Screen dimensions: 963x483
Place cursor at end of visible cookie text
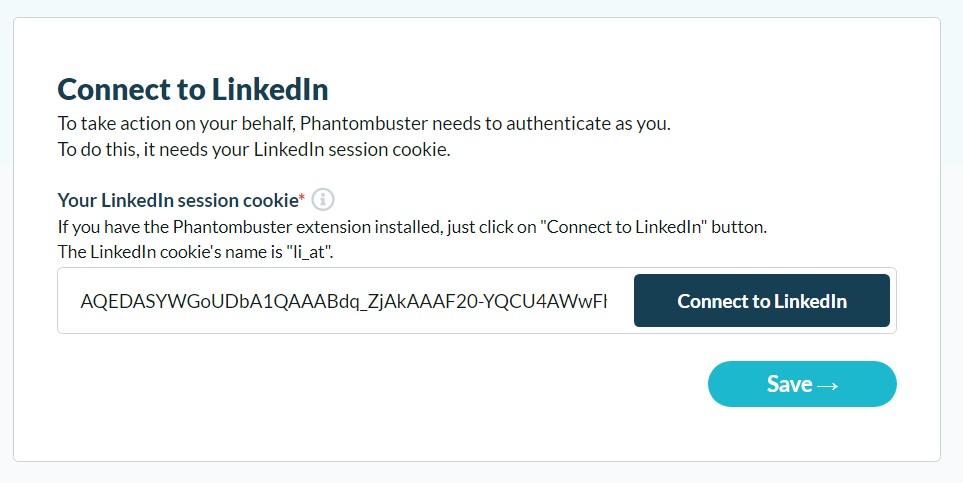point(607,301)
